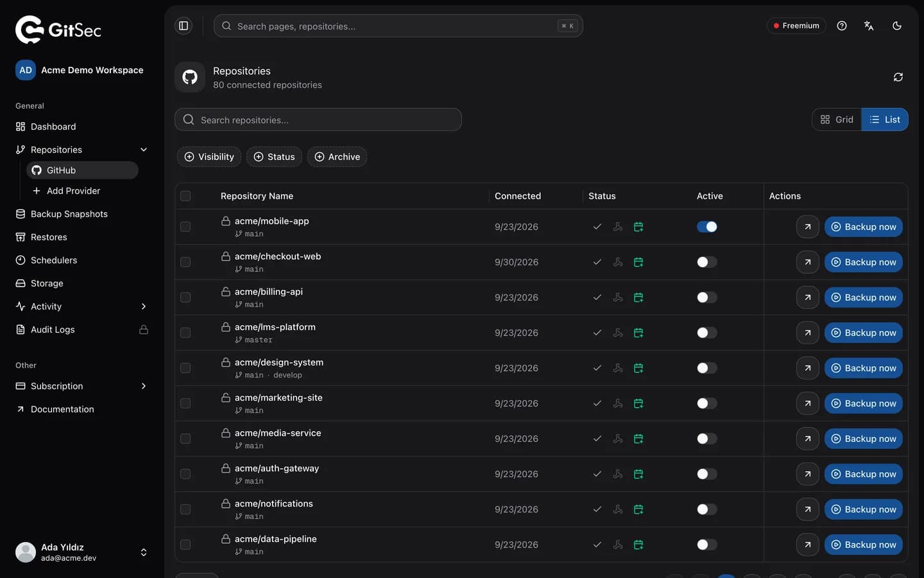Expand the Activity sidebar section
The height and width of the screenshot is (578, 924).
tap(144, 306)
